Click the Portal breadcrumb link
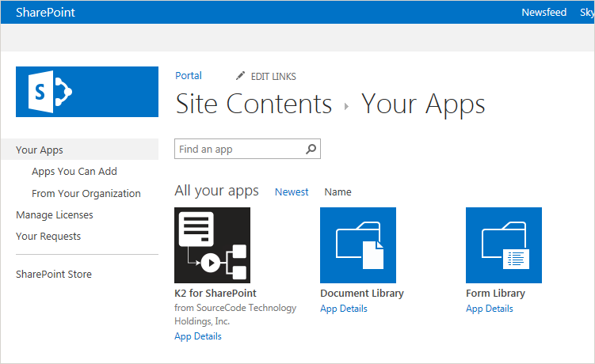Screen dimensions: 595x364 point(189,75)
